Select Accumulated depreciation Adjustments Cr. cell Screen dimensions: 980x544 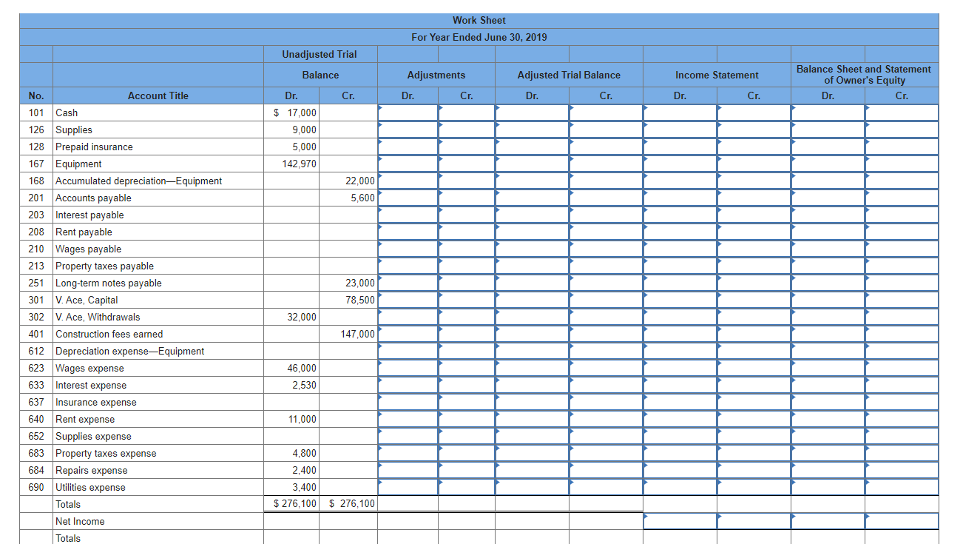pyautogui.click(x=467, y=181)
